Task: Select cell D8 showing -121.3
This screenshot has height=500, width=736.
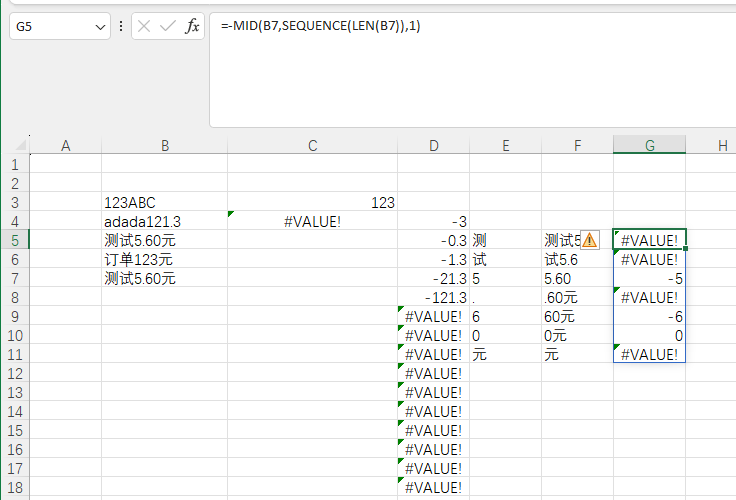Action: click(x=434, y=298)
